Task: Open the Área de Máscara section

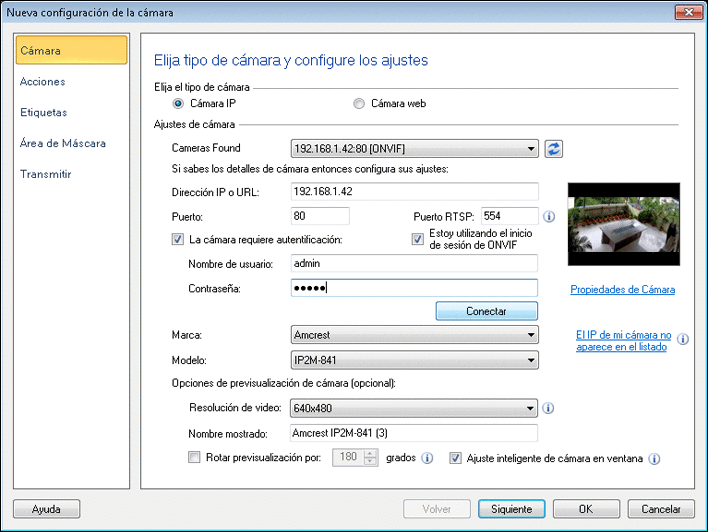Action: 63,143
